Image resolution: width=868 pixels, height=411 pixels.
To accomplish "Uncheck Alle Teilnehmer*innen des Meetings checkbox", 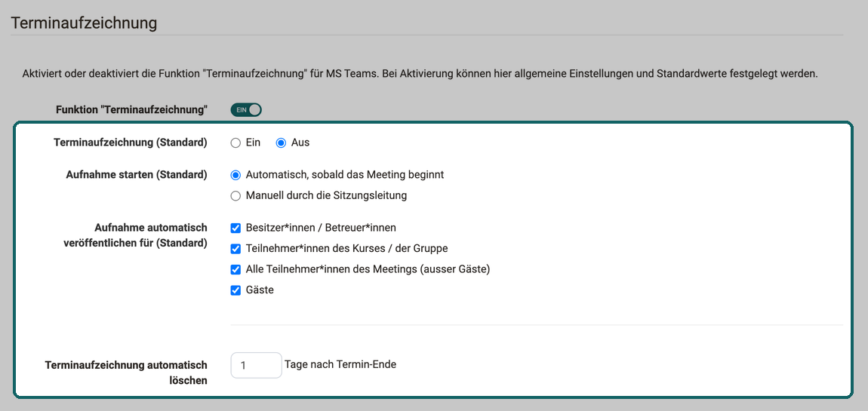I will [x=235, y=270].
